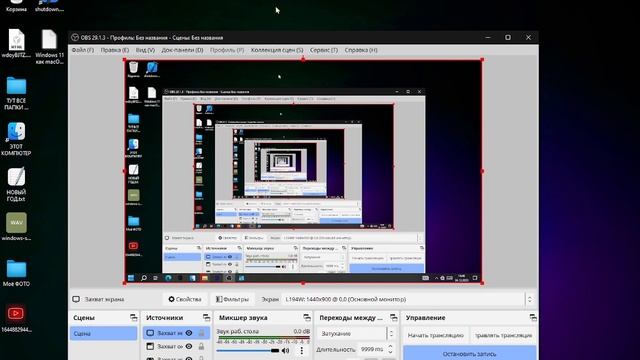Toggle visibility of the second Захват source
Screen dimensions: 640x360
189,346
